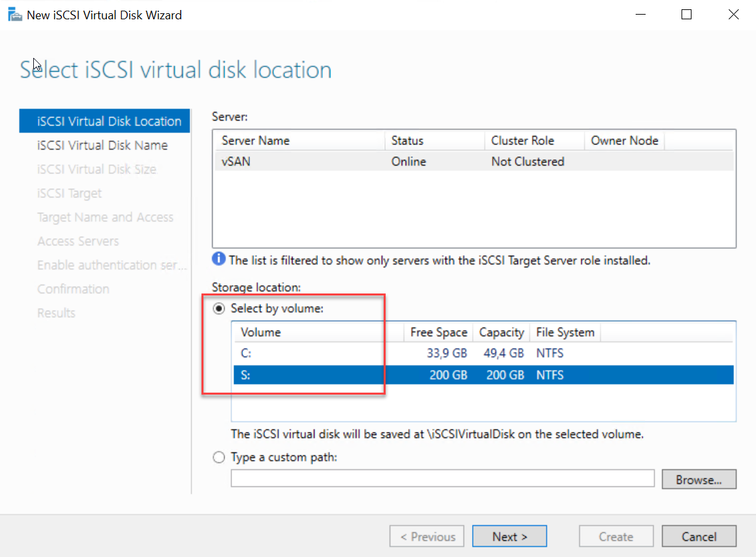Image resolution: width=756 pixels, height=557 pixels.
Task: Cancel the wizard
Action: click(x=699, y=536)
